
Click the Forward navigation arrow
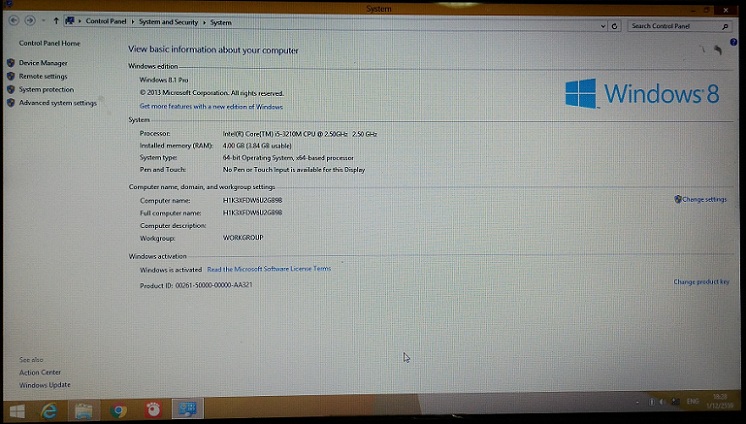[30, 20]
